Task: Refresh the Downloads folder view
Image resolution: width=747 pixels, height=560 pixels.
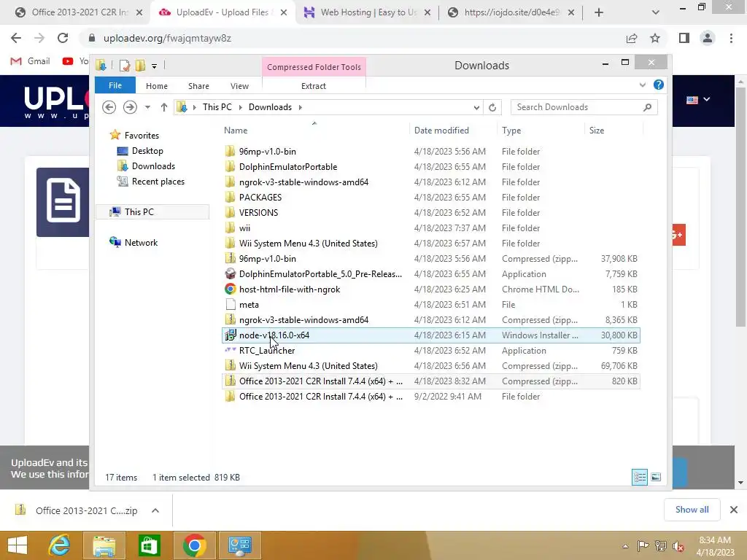Action: [x=492, y=107]
